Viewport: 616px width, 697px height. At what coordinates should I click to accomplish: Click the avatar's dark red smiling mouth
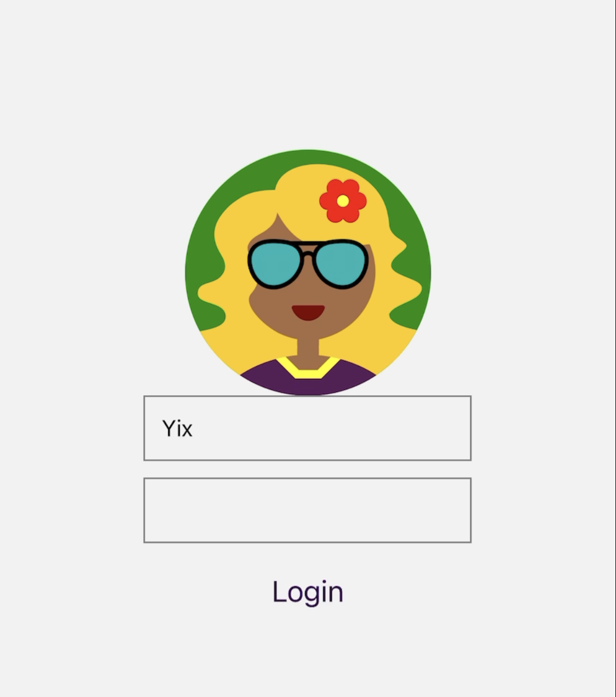308,312
